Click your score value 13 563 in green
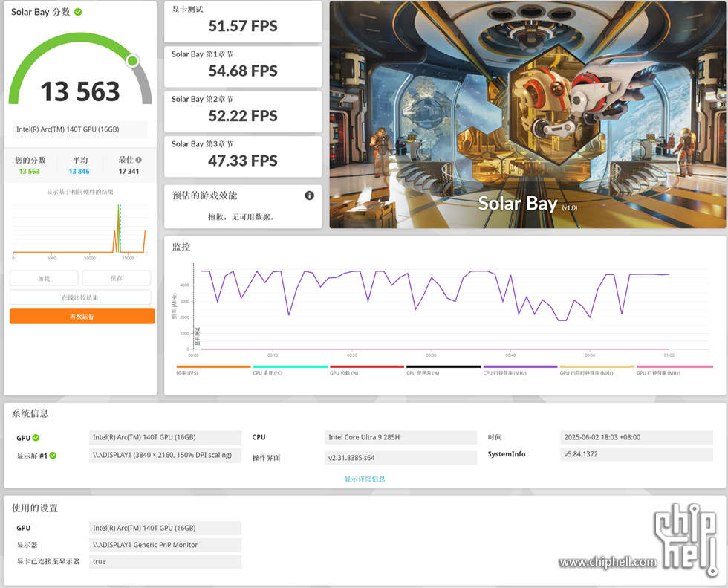Image resolution: width=728 pixels, height=588 pixels. click(x=29, y=172)
